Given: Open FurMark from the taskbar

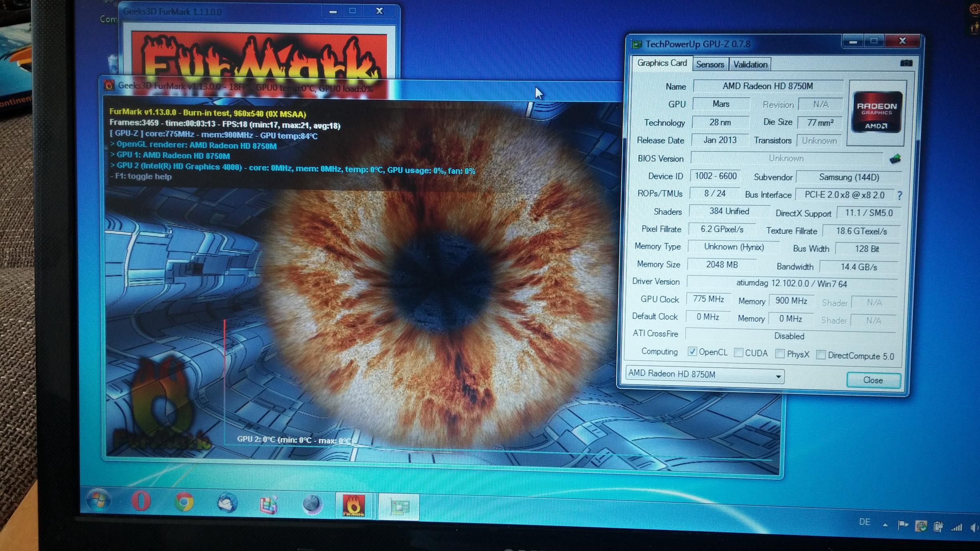Looking at the screenshot, I should [354, 505].
